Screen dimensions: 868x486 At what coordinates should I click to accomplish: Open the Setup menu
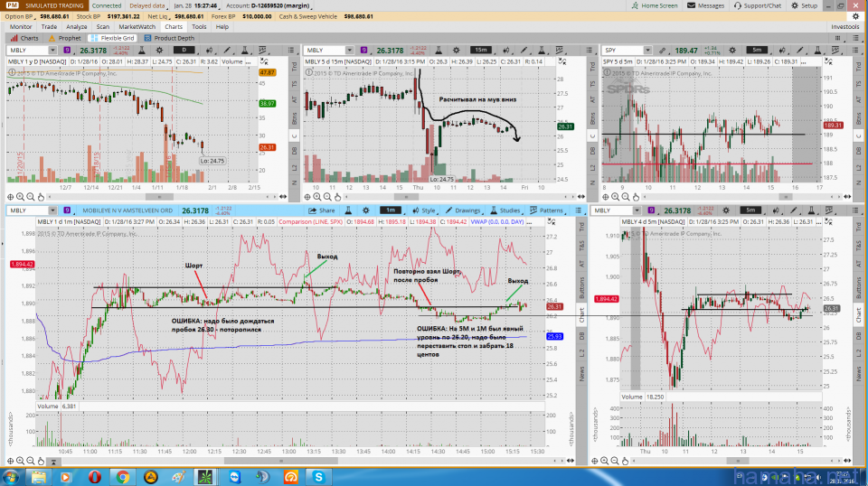805,5
